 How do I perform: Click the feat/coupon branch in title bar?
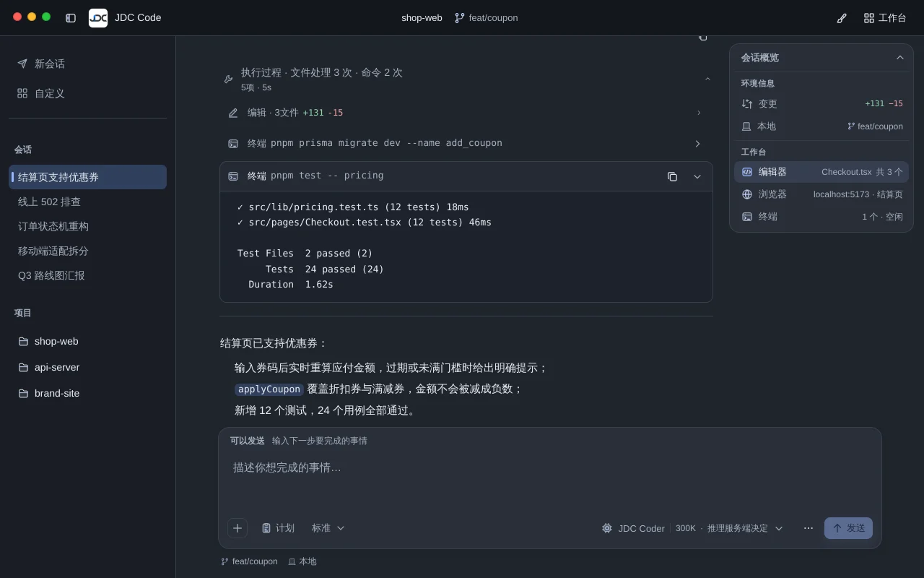486,18
